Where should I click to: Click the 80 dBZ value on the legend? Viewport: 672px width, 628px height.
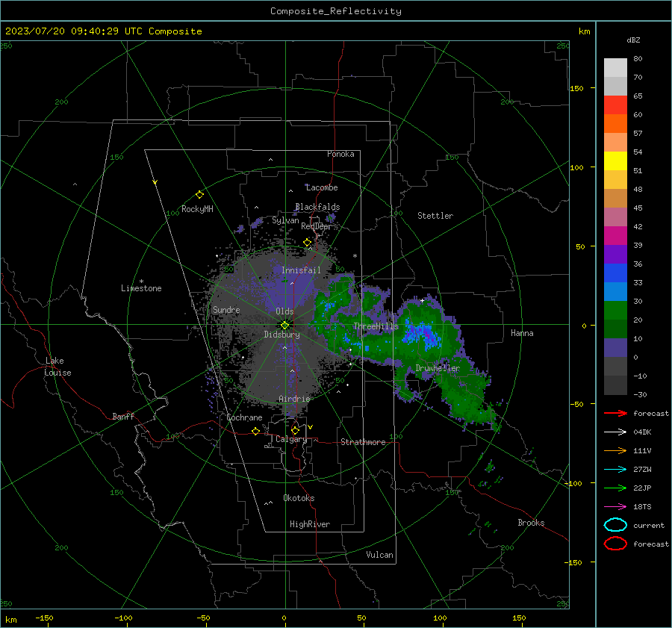click(638, 59)
